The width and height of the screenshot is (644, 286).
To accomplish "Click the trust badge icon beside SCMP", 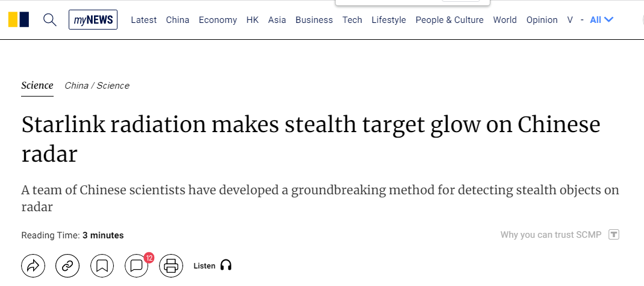I will 614,235.
